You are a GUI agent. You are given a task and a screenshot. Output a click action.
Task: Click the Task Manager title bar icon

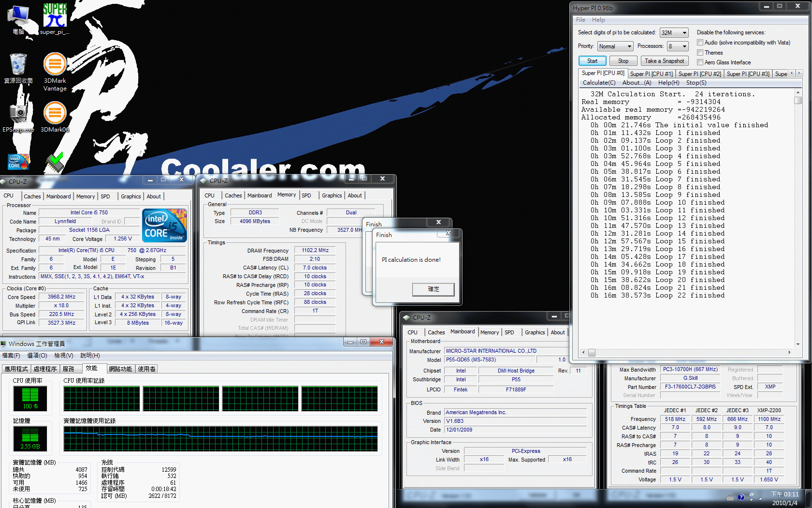(x=4, y=344)
